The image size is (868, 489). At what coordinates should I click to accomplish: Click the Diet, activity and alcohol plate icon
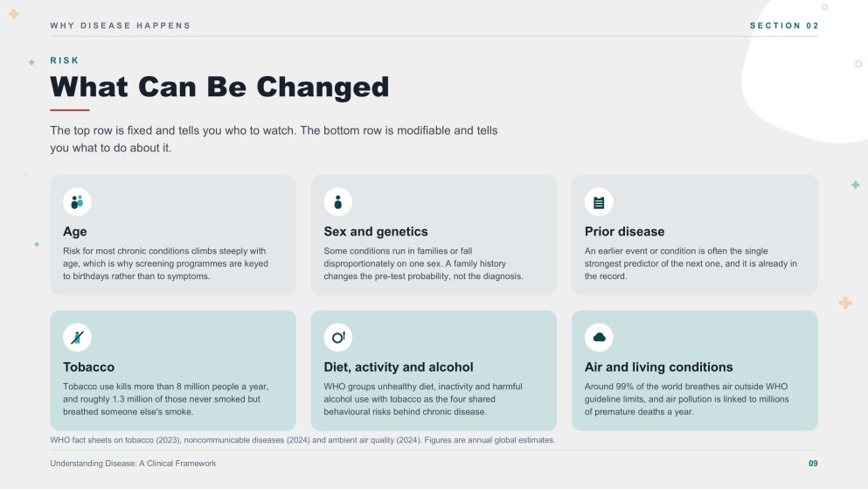tap(337, 338)
